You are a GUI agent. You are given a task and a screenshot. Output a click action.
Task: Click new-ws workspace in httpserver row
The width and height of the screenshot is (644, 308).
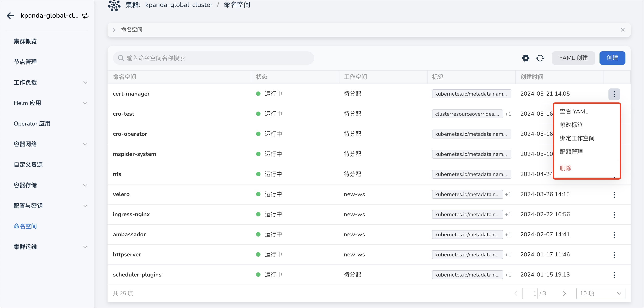click(354, 255)
